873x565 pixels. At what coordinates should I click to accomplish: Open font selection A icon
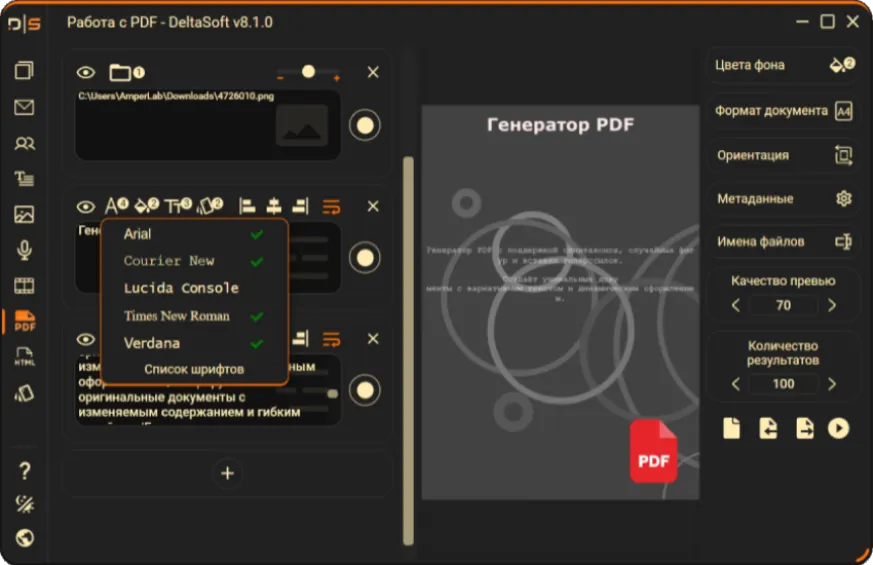pyautogui.click(x=116, y=206)
